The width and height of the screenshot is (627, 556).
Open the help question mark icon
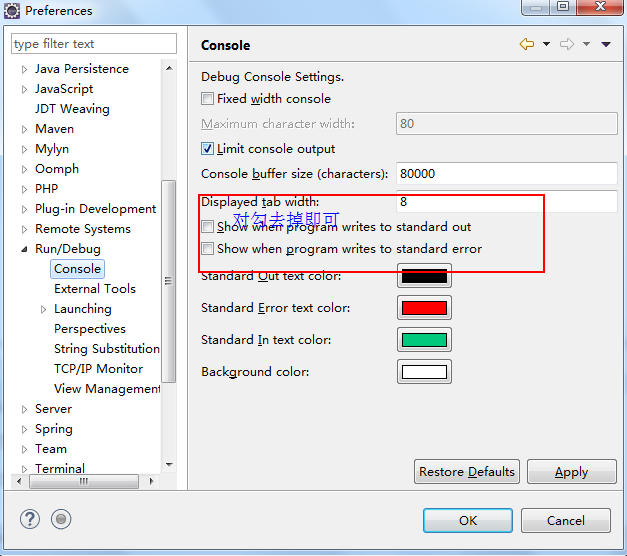click(30, 519)
